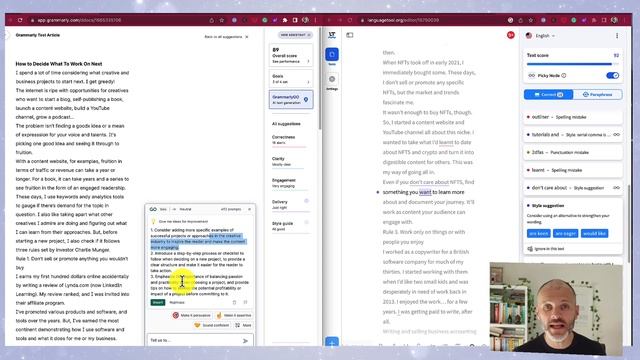Select the GrammarlyGO text generation card
The width and height of the screenshot is (640, 360).
click(291, 100)
